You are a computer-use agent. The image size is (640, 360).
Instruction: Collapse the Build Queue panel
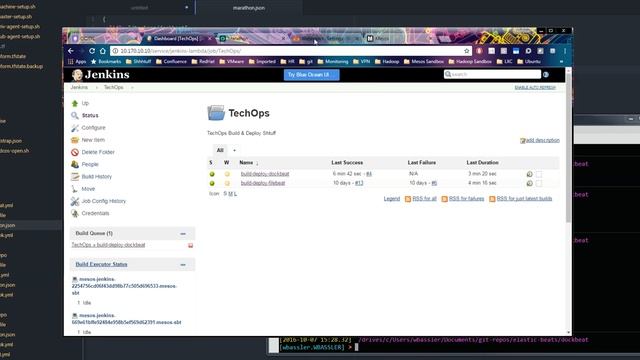183,234
